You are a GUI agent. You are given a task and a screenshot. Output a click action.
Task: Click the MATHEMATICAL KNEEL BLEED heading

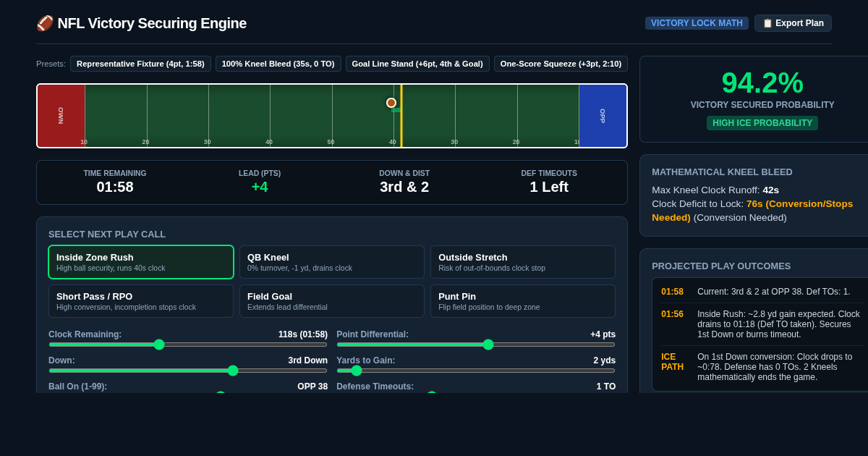(722, 172)
